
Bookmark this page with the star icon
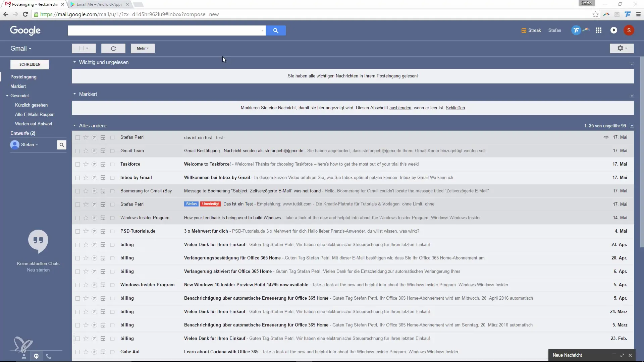click(x=595, y=14)
